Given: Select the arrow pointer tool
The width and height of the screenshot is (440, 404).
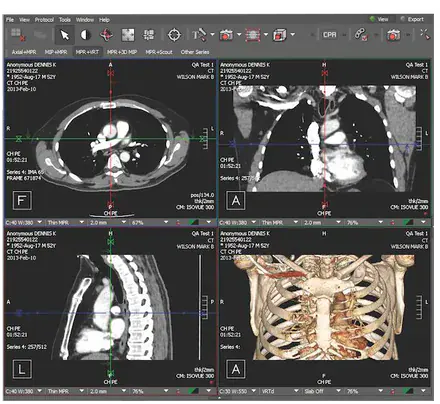Looking at the screenshot, I should (x=65, y=35).
